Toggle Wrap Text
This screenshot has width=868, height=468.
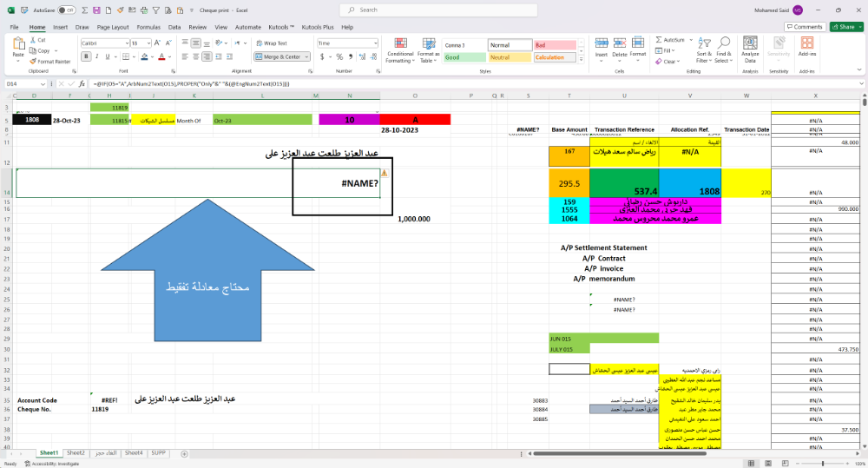(271, 43)
